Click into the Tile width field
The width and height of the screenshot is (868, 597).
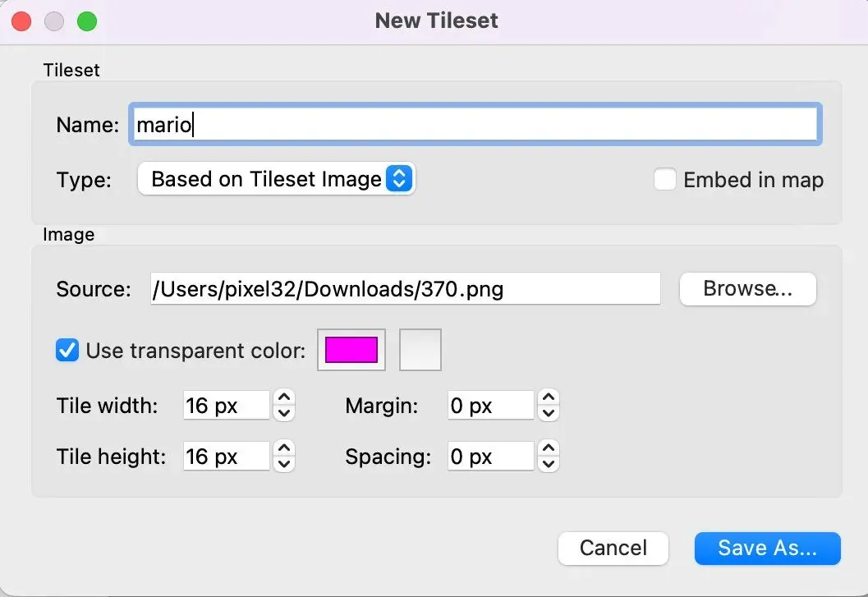[227, 406]
